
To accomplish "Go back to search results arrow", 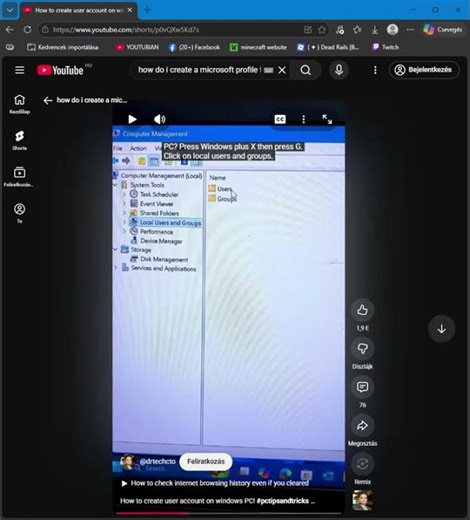I will point(48,100).
